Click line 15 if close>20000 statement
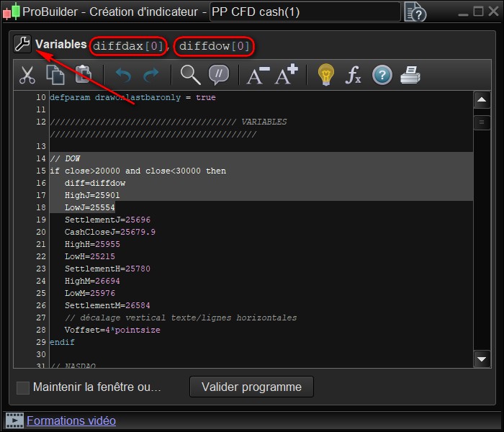 (x=138, y=171)
